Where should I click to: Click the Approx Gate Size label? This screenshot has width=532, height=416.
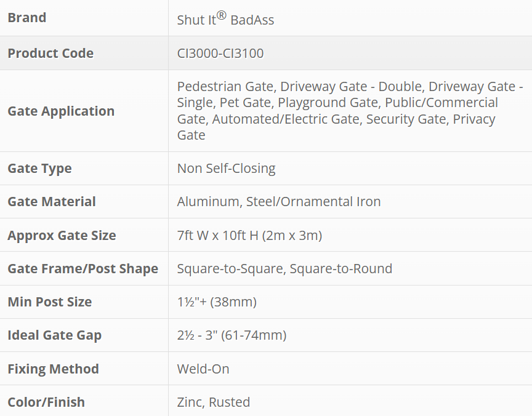62,236
